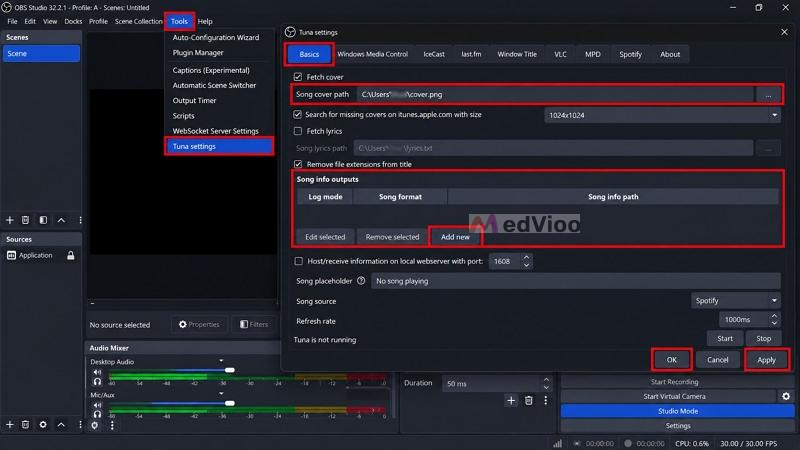Remove transition with trash icon below Duration

(x=529, y=401)
